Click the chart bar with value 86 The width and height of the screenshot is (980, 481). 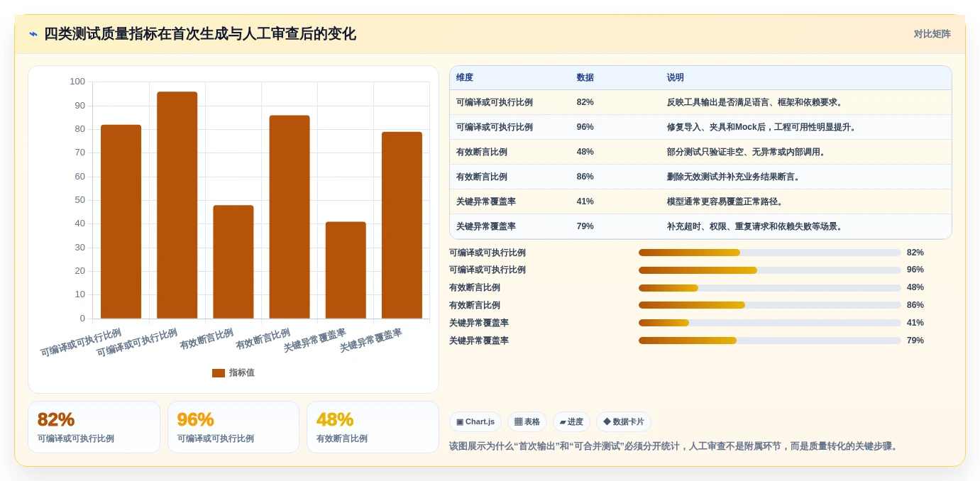pyautogui.click(x=290, y=217)
